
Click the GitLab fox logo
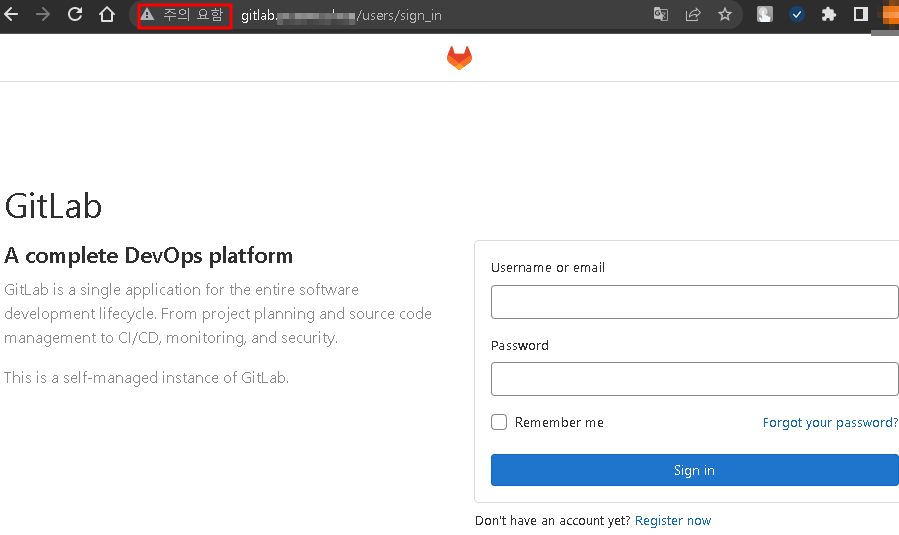(x=459, y=57)
